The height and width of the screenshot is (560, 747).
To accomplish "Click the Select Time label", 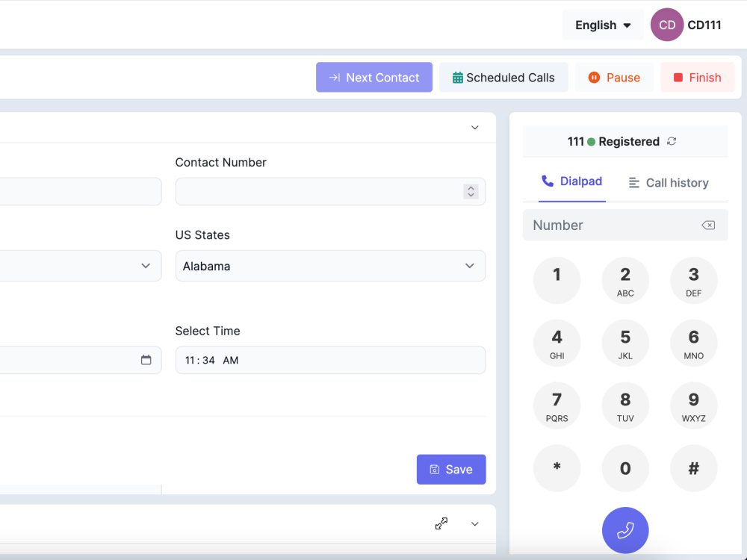I will pyautogui.click(x=208, y=331).
